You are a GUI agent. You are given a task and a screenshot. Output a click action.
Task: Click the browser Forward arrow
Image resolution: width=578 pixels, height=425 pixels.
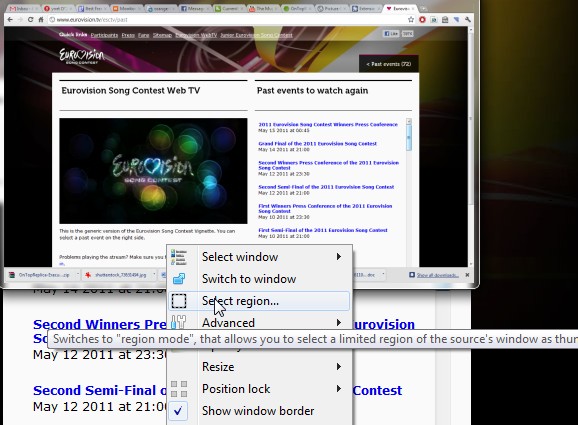(20, 20)
